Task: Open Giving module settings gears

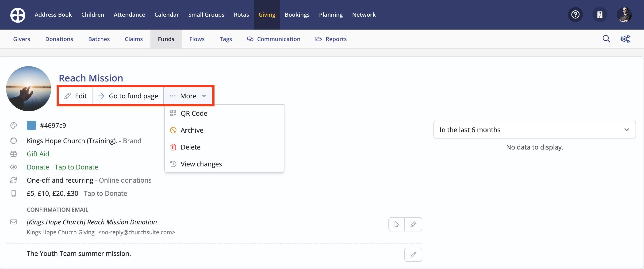Action: coord(625,39)
